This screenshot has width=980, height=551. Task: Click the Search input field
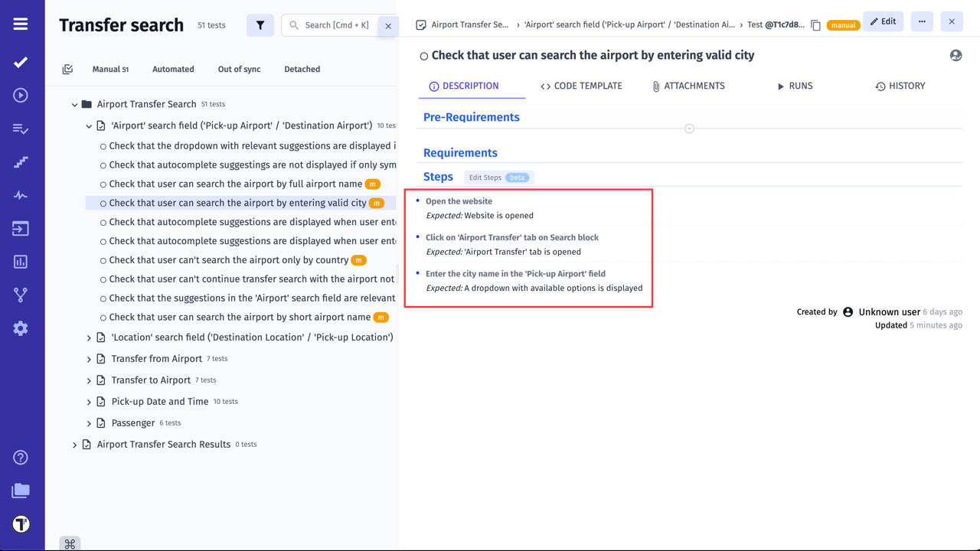[x=335, y=25]
